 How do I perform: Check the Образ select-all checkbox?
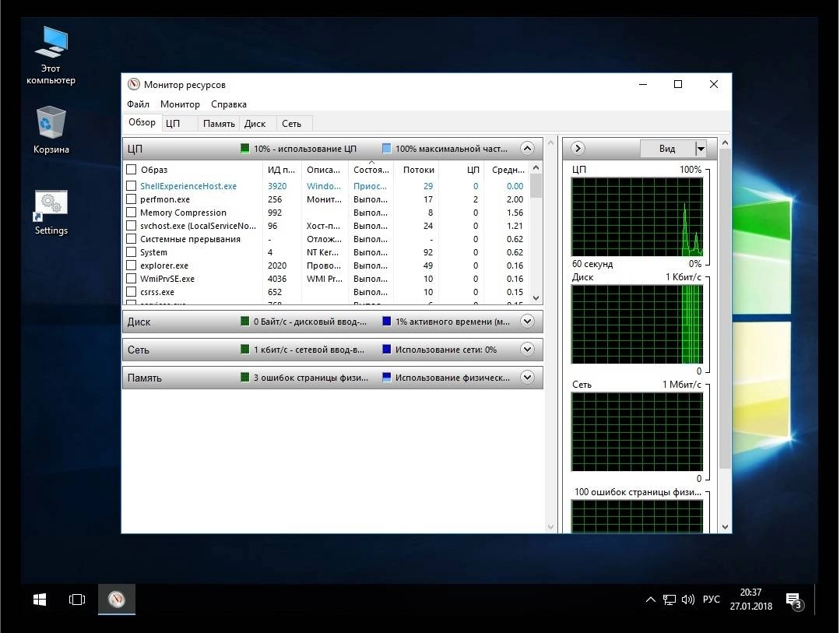pyautogui.click(x=131, y=169)
